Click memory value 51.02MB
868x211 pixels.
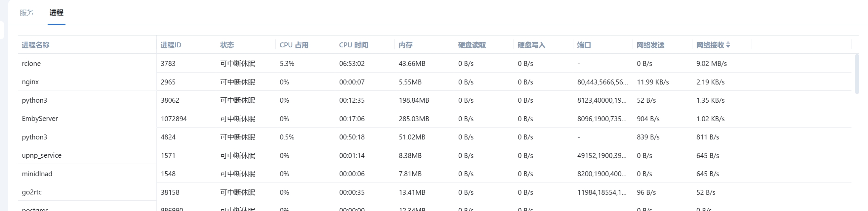click(x=412, y=137)
